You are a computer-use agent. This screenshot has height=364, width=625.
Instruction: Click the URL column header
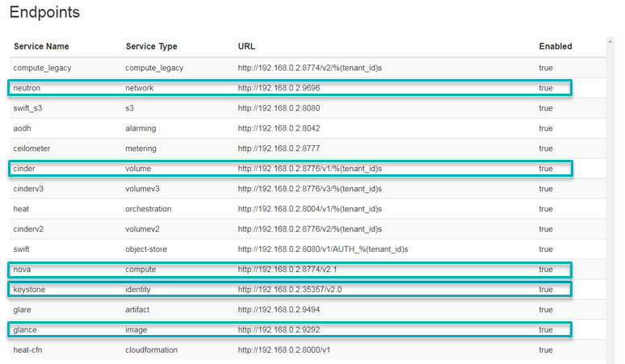pos(246,47)
